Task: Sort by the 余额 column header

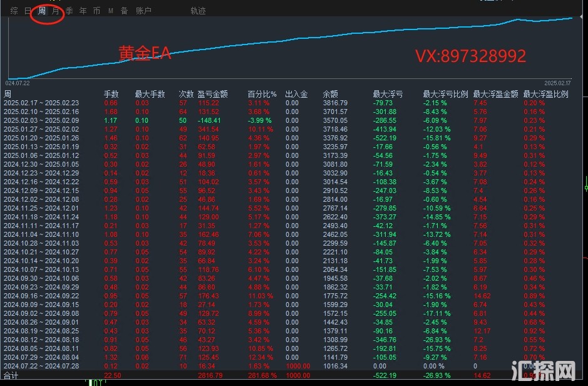Action: click(x=330, y=94)
